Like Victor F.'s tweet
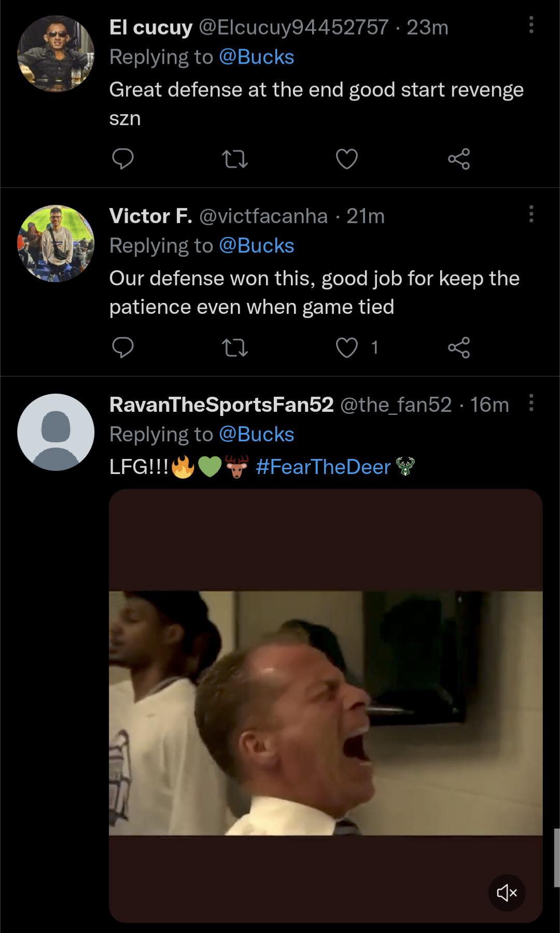The height and width of the screenshot is (933, 560). [x=347, y=347]
